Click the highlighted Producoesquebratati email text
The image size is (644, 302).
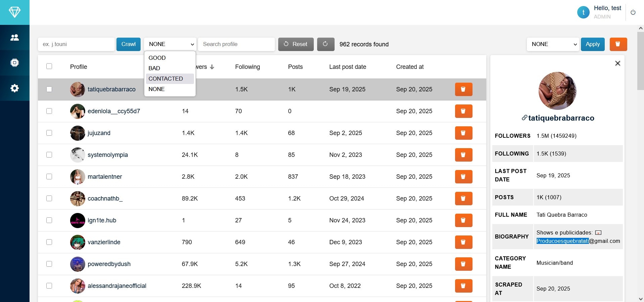(x=562, y=241)
